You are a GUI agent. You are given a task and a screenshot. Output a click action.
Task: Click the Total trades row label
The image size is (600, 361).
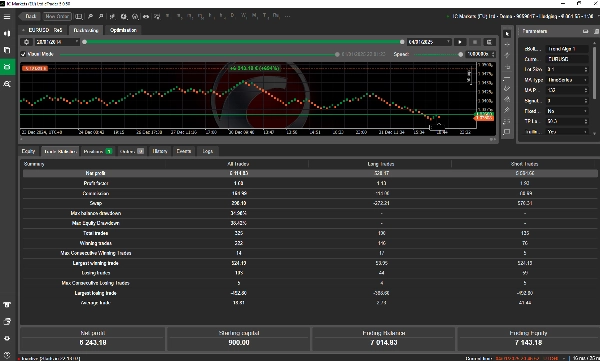pyautogui.click(x=96, y=233)
